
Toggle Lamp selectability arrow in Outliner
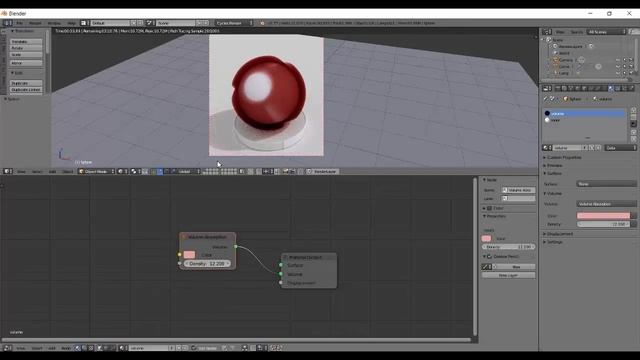tap(624, 73)
